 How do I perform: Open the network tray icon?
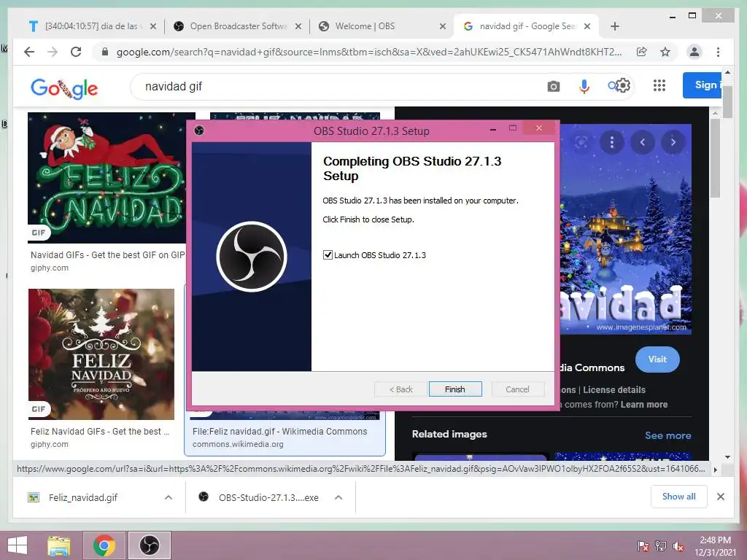tap(661, 546)
